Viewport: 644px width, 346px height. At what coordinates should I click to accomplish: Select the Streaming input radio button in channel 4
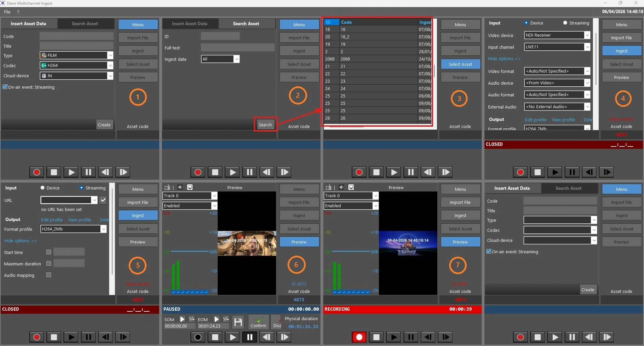coord(565,23)
